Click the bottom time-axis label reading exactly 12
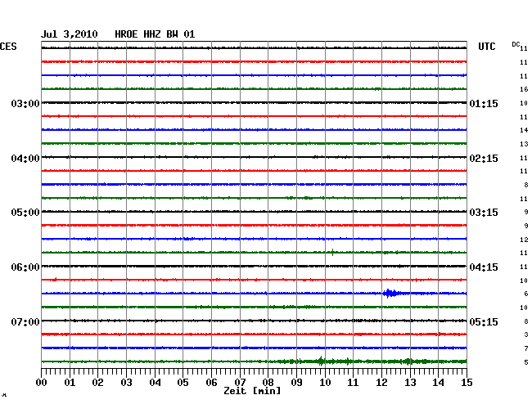The image size is (532, 404). 381,382
